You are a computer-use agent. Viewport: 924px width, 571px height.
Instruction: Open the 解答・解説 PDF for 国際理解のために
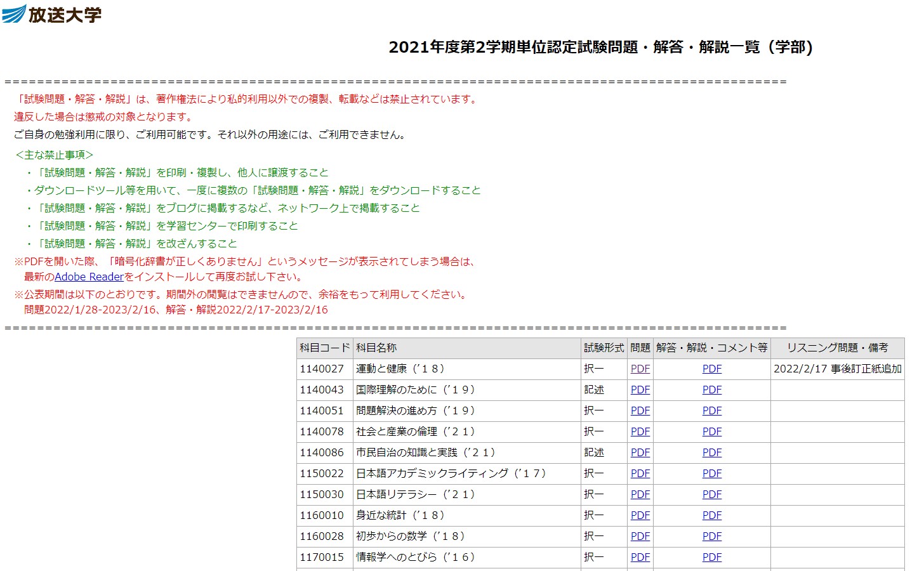click(x=711, y=390)
